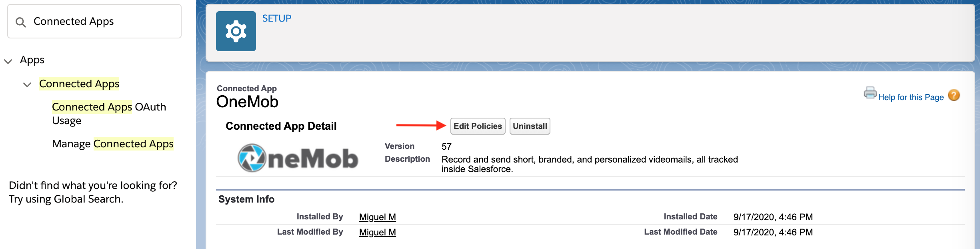Click the OneMob logo image
Viewport: 980px width, 249px height.
coord(298,158)
